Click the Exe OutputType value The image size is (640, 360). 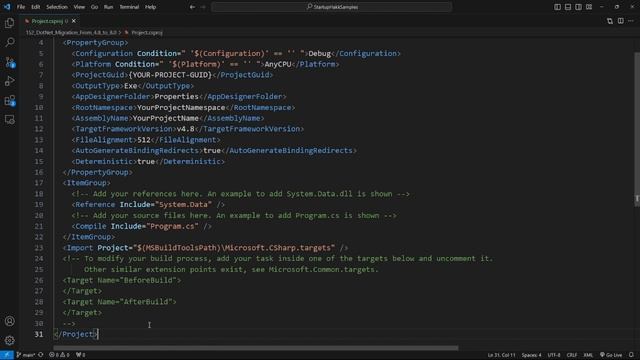[130, 86]
